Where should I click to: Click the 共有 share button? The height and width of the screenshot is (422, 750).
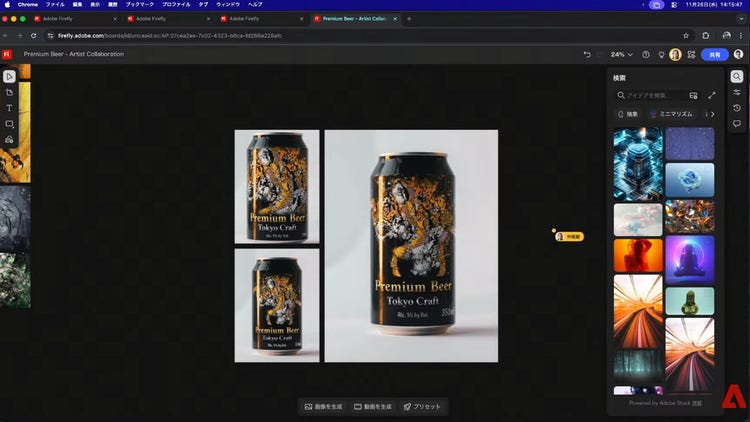(714, 54)
